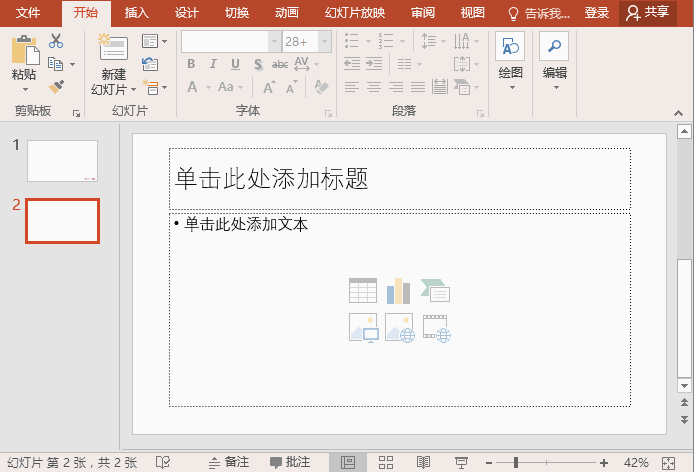Screen dimensions: 694x472
Task: Open the font name combo box
Action: coord(231,42)
